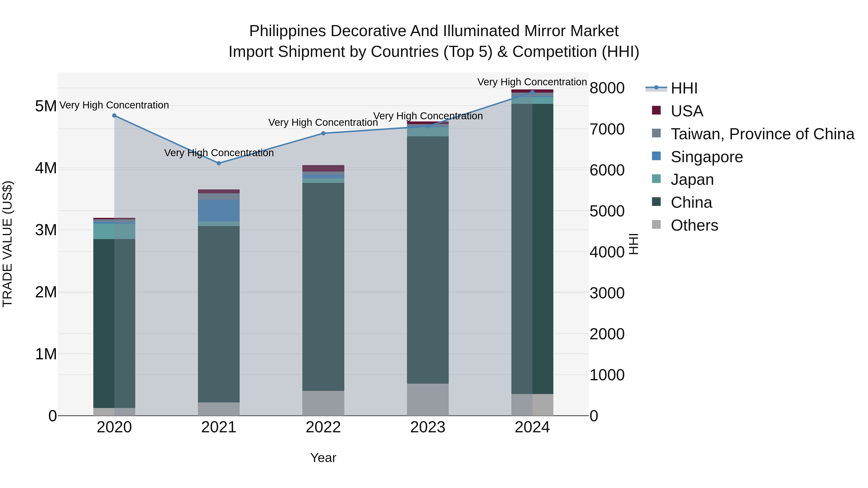
Task: Click the 2023 Very High Concentration annotation
Action: tap(428, 116)
